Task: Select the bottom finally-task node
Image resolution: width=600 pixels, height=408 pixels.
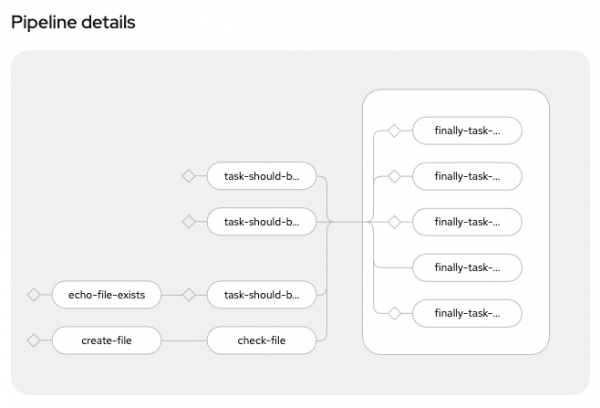Action: point(467,313)
